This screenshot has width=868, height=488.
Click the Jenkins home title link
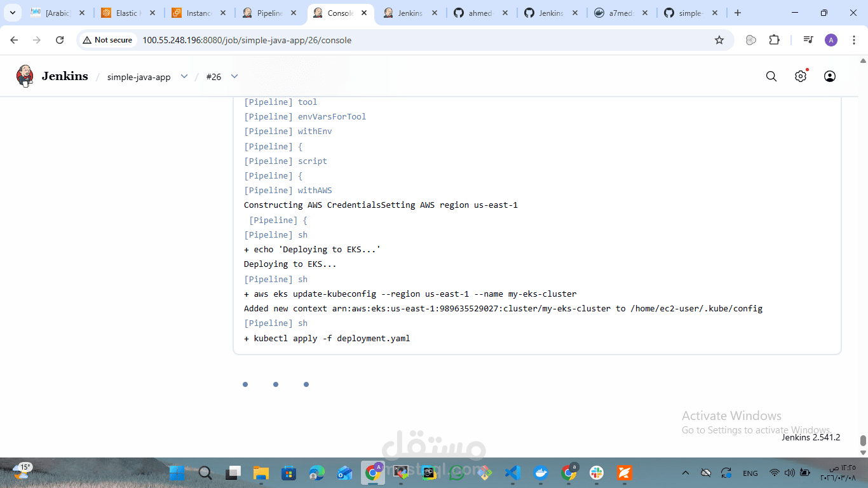click(65, 76)
